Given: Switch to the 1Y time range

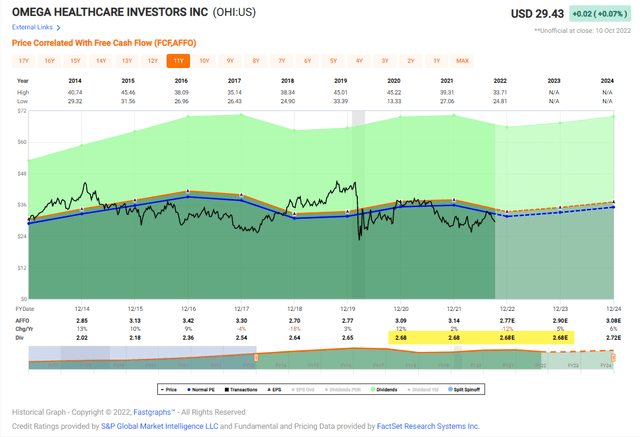Looking at the screenshot, I should [437, 61].
